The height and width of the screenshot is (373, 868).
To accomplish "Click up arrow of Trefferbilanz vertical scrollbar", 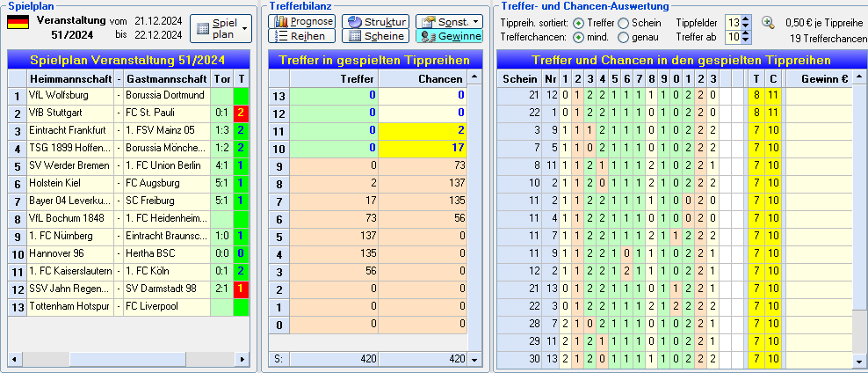I will [474, 76].
